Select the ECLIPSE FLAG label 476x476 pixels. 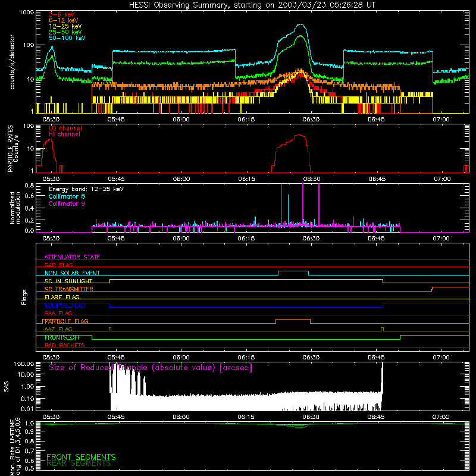coord(65,305)
